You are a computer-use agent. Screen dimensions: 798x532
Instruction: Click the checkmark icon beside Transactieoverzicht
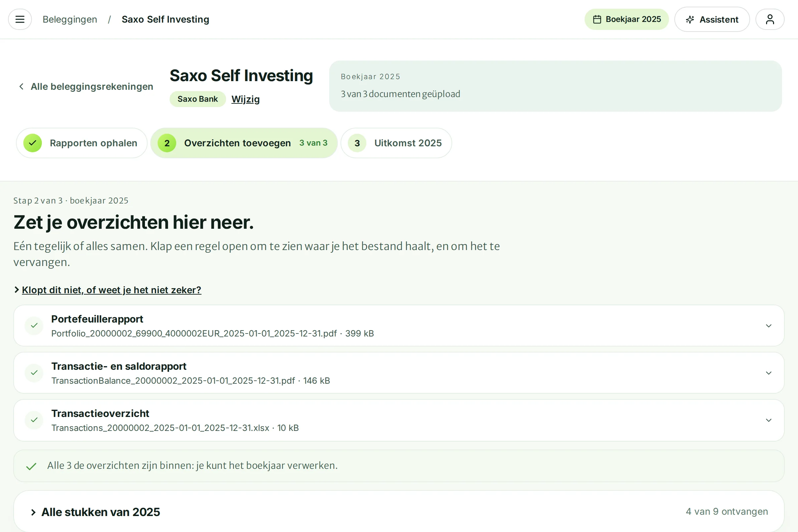(34, 420)
